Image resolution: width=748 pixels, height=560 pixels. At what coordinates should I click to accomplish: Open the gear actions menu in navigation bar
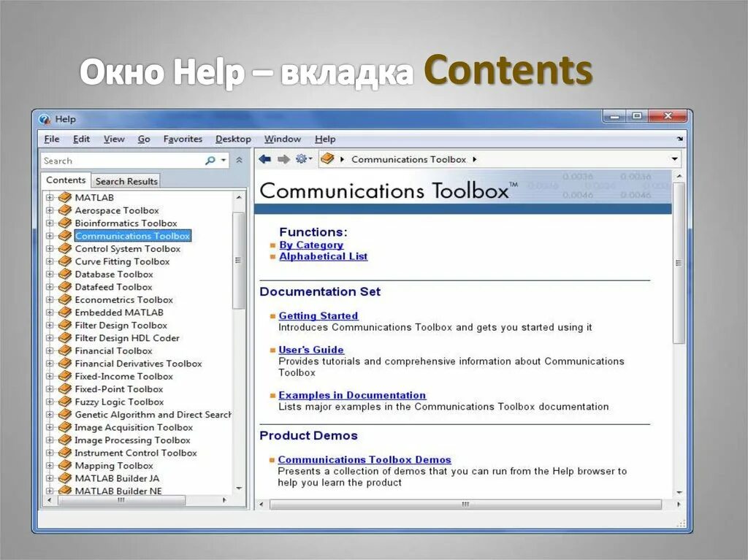303,159
